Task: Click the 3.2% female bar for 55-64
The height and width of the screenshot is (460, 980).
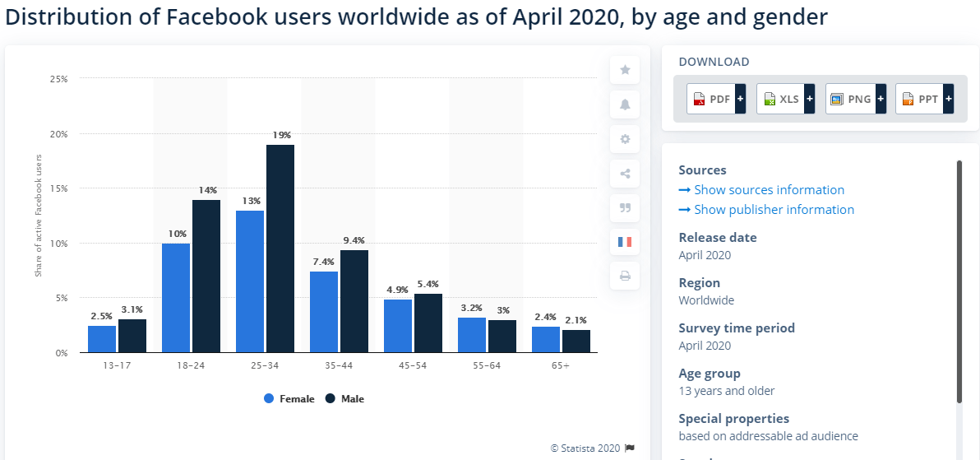Action: [472, 335]
